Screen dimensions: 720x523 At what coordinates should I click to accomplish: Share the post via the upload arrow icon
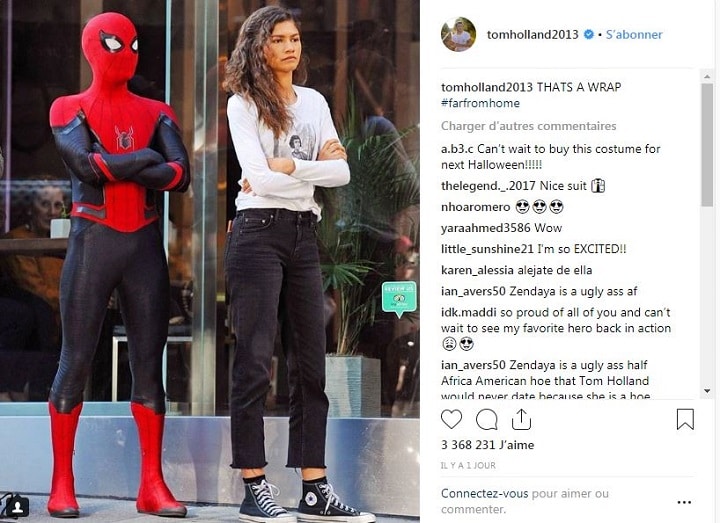tap(522, 419)
